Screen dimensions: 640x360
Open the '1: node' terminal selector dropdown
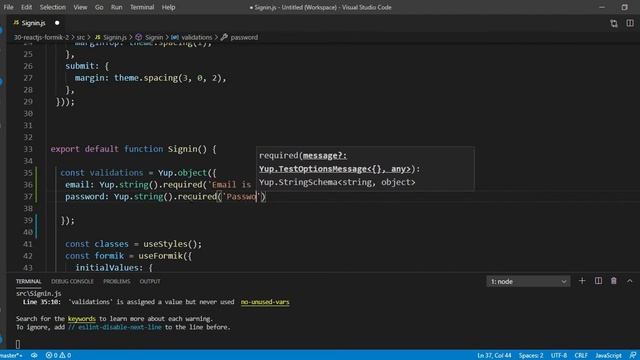point(528,281)
